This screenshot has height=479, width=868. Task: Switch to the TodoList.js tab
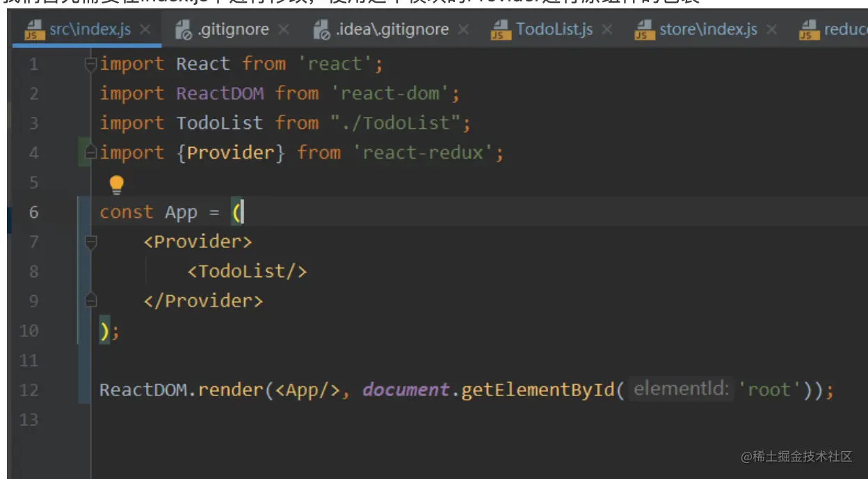click(552, 30)
